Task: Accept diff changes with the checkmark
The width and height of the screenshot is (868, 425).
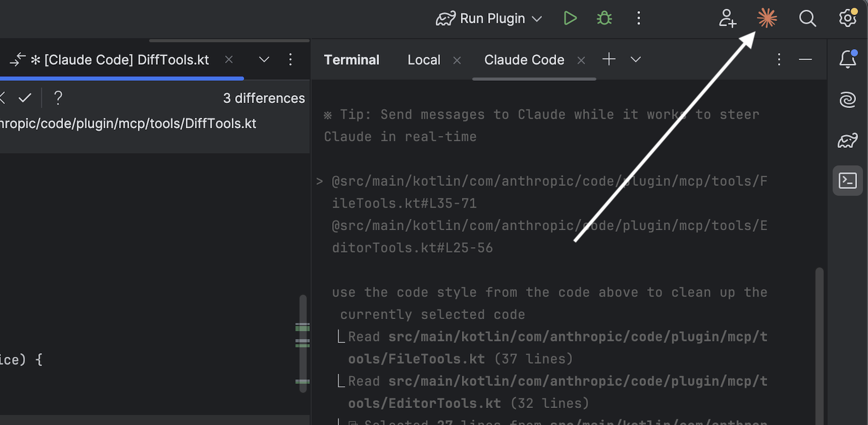Action: point(25,98)
